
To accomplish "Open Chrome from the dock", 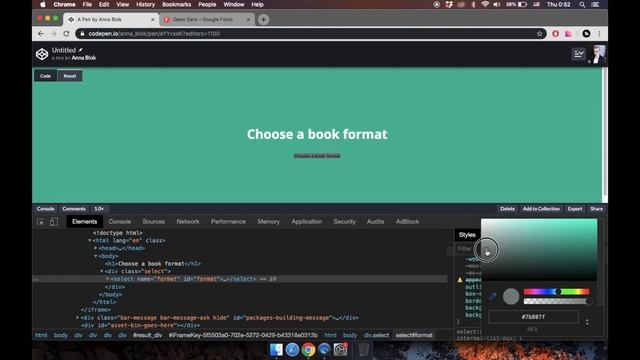I will (x=308, y=349).
